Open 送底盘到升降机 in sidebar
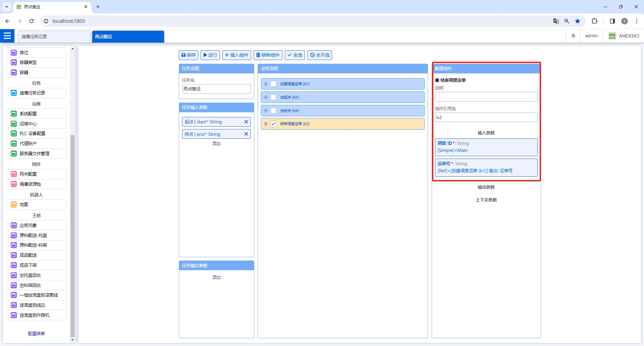 (x=36, y=315)
